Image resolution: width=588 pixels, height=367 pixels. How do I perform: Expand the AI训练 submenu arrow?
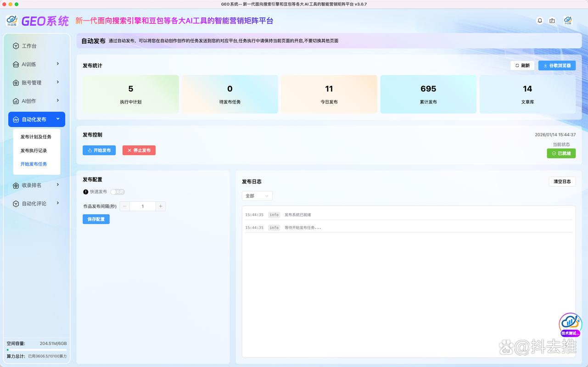[x=58, y=64]
